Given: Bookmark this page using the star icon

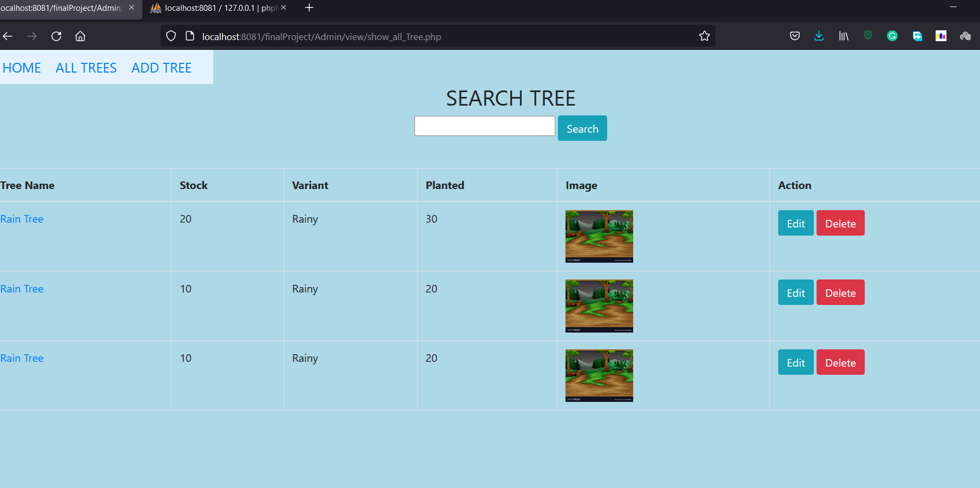Looking at the screenshot, I should point(704,36).
